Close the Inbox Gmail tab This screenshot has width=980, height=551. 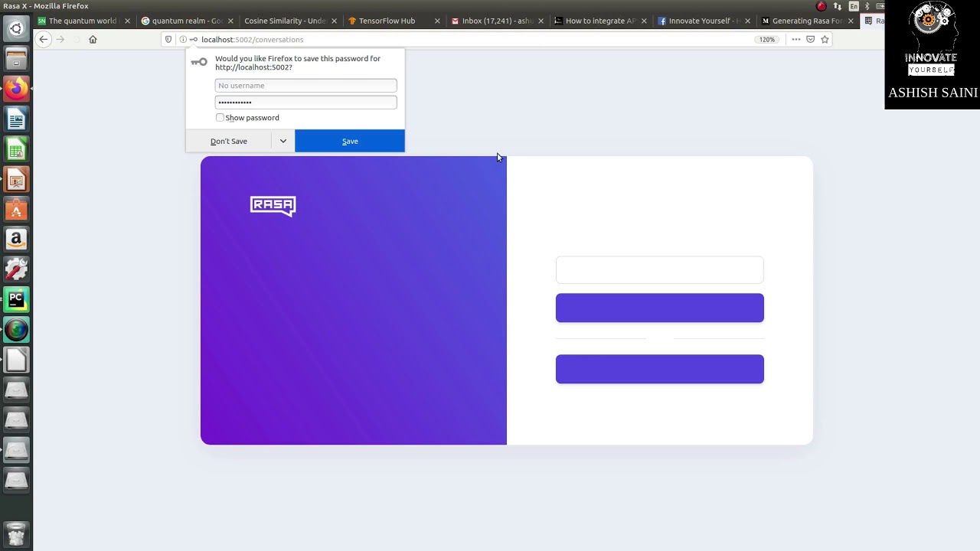click(x=541, y=21)
